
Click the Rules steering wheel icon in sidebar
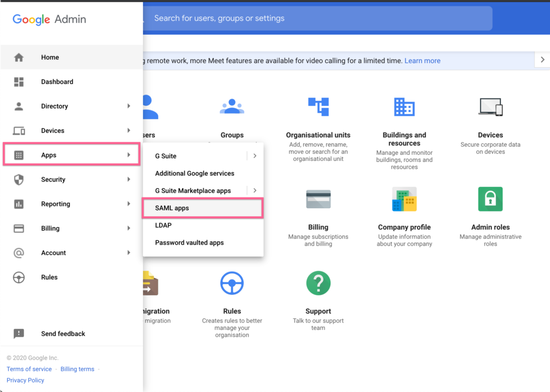[19, 277]
